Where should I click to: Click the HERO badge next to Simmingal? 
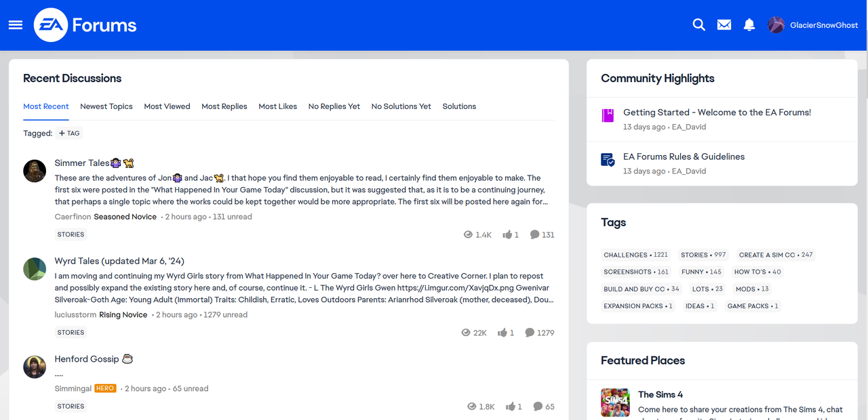(x=105, y=388)
